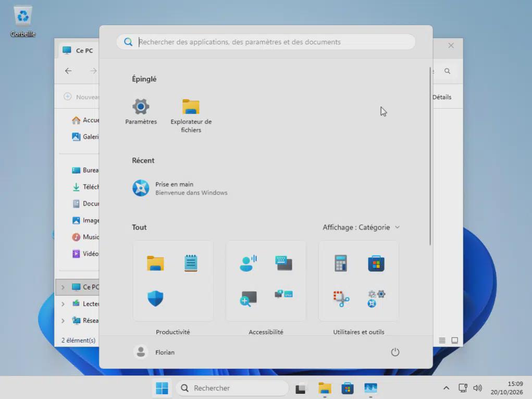This screenshot has height=399, width=532.
Task: Change the Affichage : Catégorie view dropdown
Action: (x=361, y=227)
